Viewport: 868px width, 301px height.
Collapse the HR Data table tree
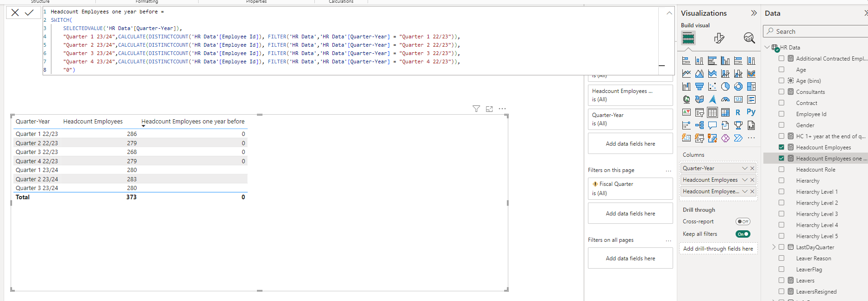(x=767, y=47)
